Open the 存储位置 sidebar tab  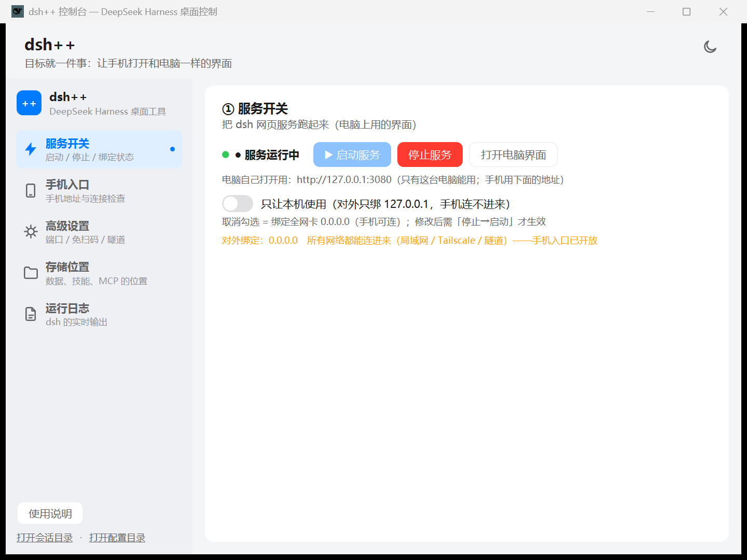click(99, 273)
